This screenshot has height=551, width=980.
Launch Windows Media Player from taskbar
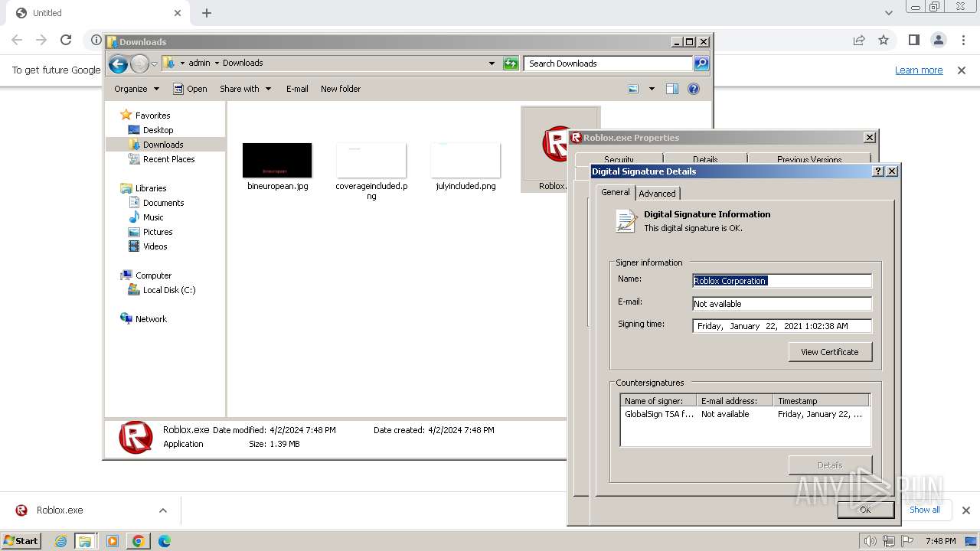click(x=113, y=541)
